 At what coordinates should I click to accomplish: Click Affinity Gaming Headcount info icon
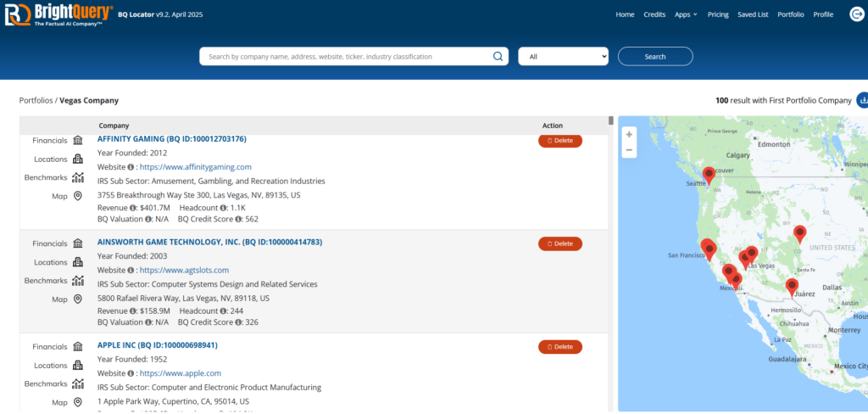(x=223, y=208)
